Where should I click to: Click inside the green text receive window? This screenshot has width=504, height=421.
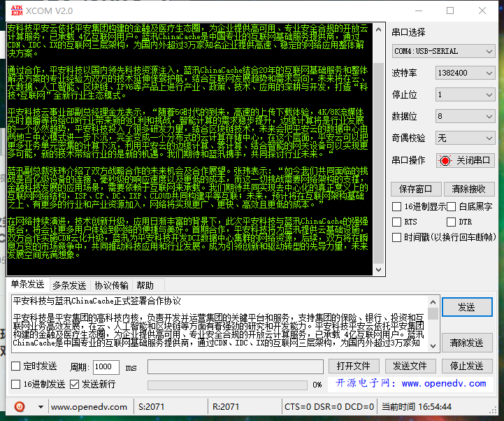pyautogui.click(x=189, y=149)
